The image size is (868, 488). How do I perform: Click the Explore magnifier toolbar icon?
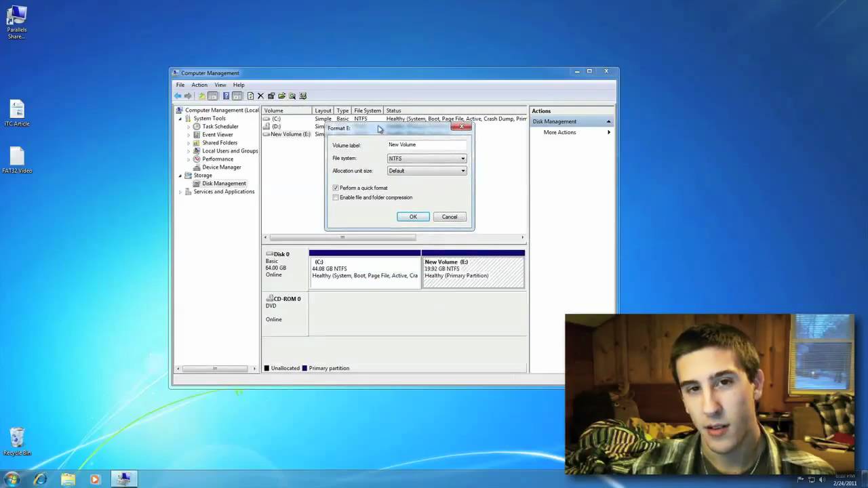click(292, 96)
